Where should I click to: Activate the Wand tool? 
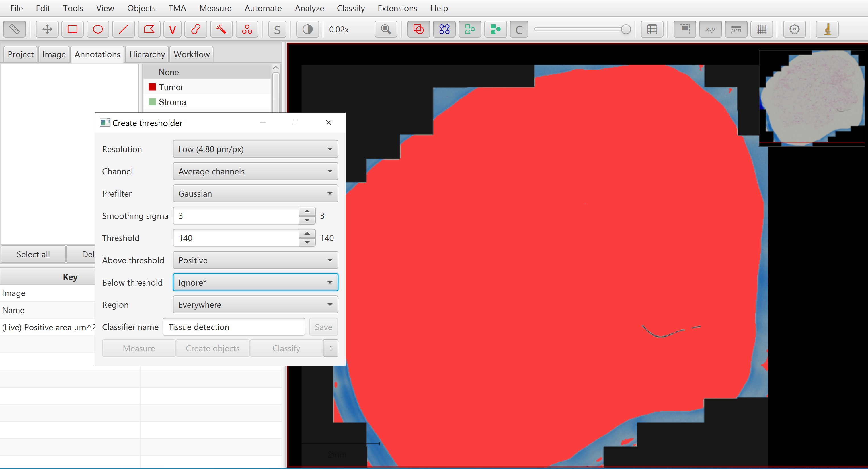click(221, 29)
